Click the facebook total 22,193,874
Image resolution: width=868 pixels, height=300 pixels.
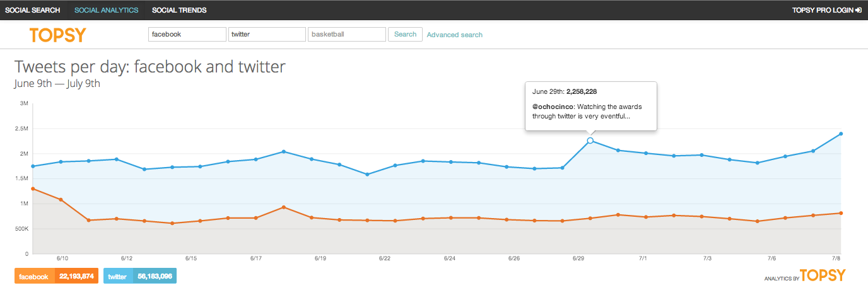(76, 277)
